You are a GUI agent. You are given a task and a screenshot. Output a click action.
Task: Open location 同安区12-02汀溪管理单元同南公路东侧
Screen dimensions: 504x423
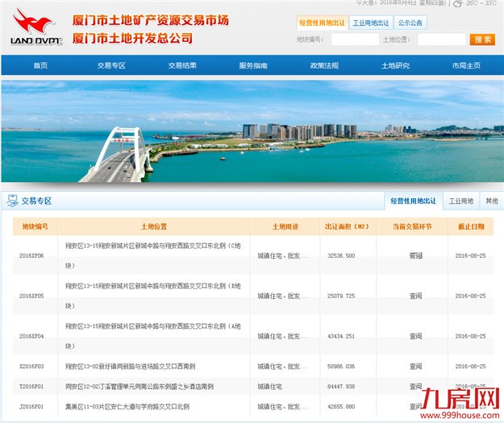point(140,387)
